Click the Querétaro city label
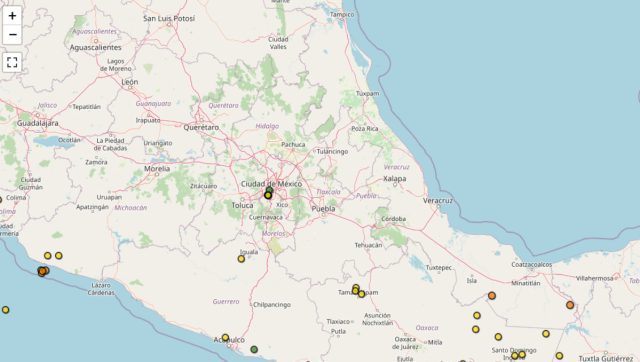 [x=201, y=127]
